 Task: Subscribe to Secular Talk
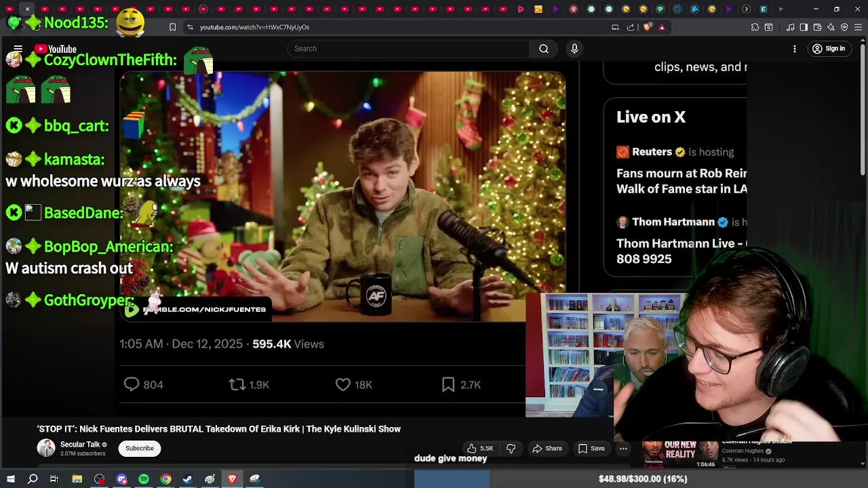coord(140,448)
